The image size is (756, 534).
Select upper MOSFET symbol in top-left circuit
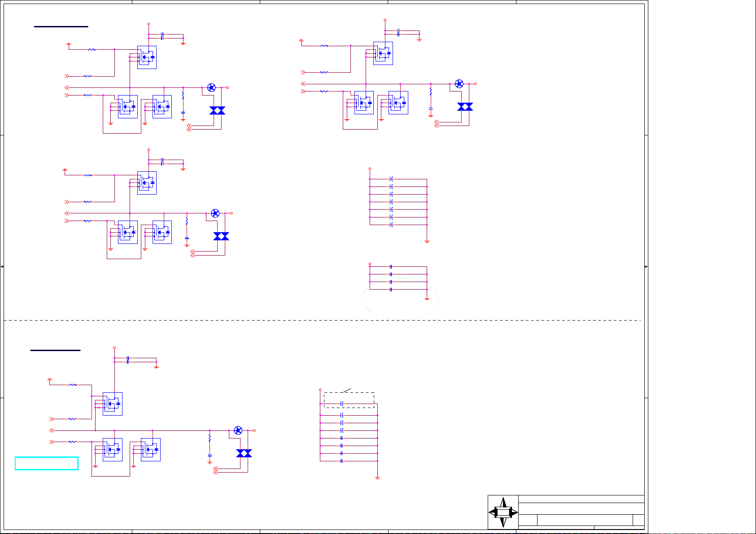[147, 57]
